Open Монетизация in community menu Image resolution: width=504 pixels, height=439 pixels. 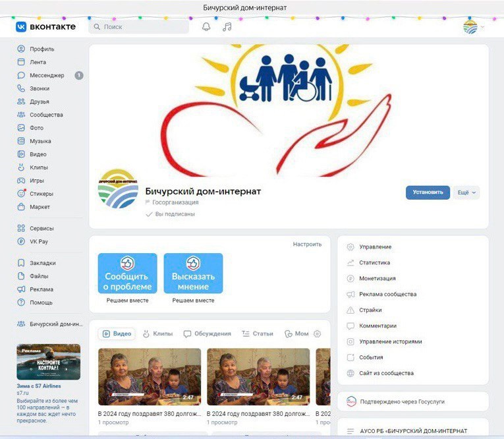tap(372, 279)
